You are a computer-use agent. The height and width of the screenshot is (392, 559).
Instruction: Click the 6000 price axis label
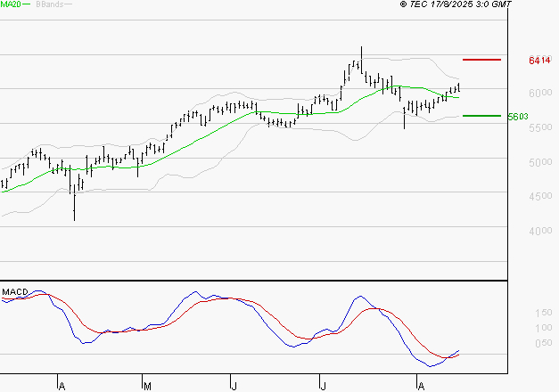[539, 94]
